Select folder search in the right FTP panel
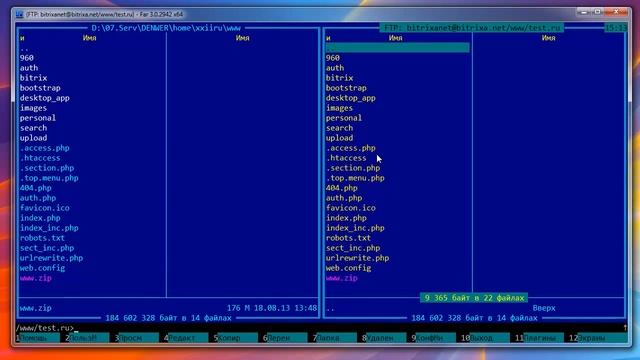 pos(339,128)
